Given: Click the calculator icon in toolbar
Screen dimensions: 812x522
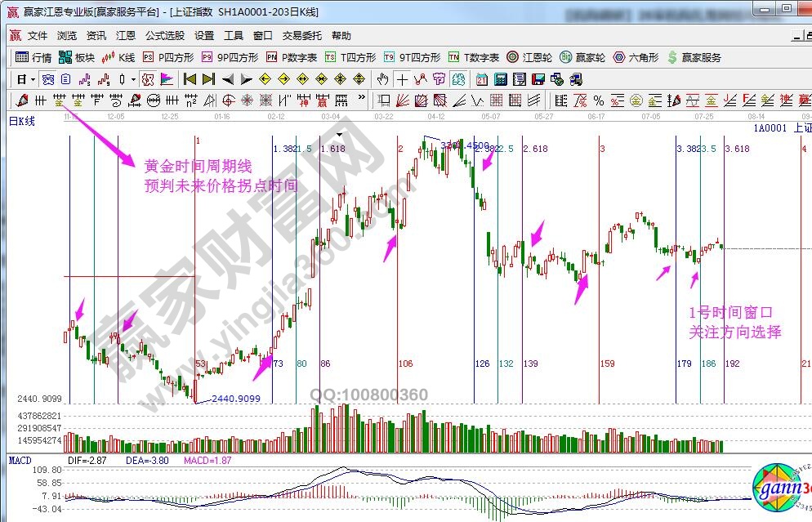Looking at the screenshot, I should tap(500, 79).
